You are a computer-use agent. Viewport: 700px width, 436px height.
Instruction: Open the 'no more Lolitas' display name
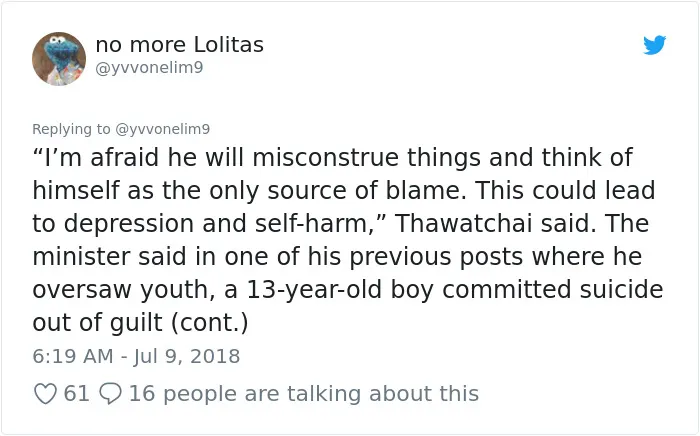point(179,45)
